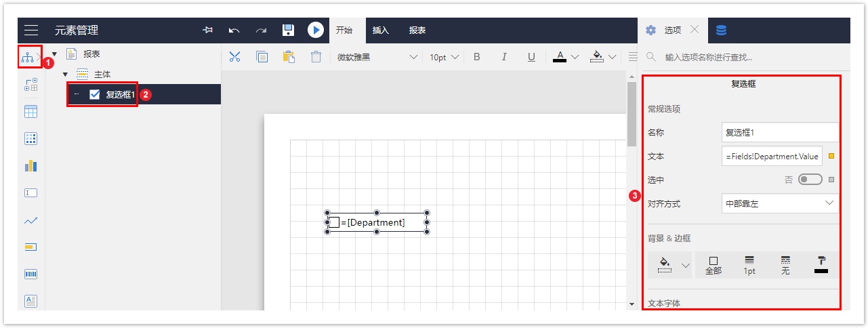Image resolution: width=868 pixels, height=328 pixels.
Task: Edit the 名称 field value 复选框1
Action: pos(781,132)
